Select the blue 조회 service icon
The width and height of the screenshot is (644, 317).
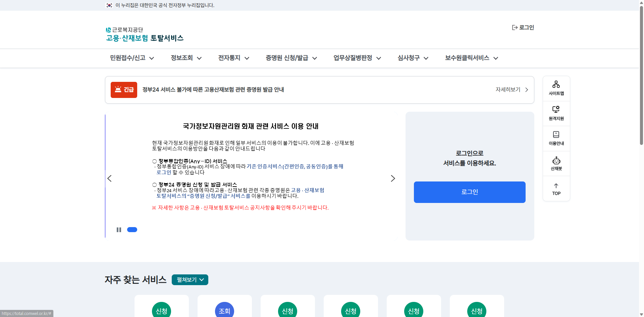pos(224,311)
